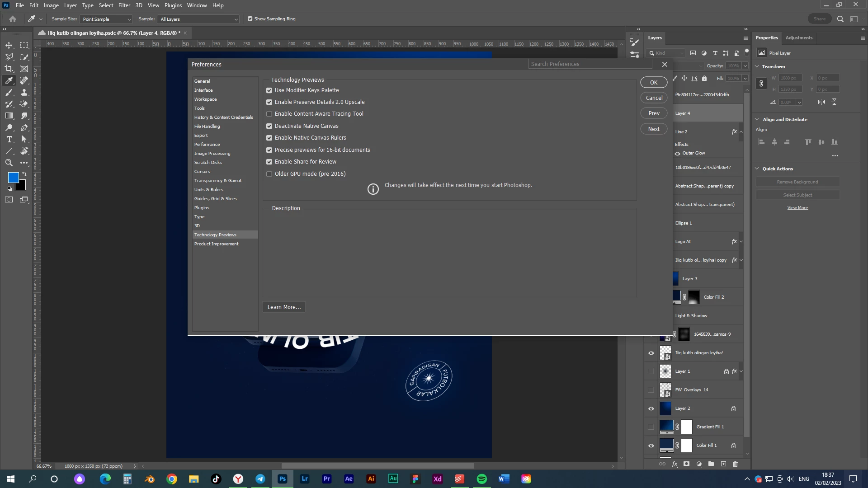Screen dimensions: 868x488
Task: Select the Move tool
Action: coord(9,45)
